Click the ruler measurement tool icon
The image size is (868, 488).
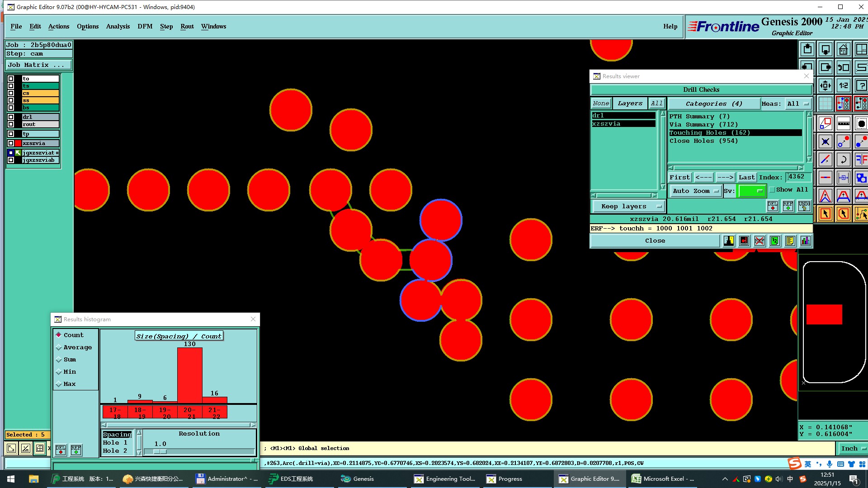843,123
